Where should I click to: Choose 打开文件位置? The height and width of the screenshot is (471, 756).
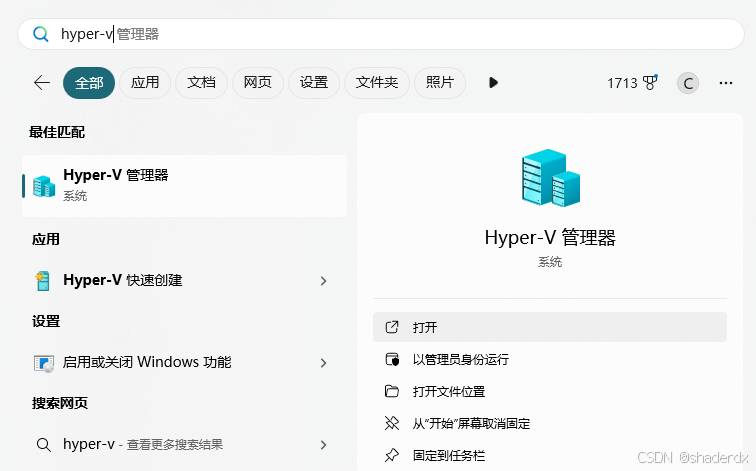550,391
